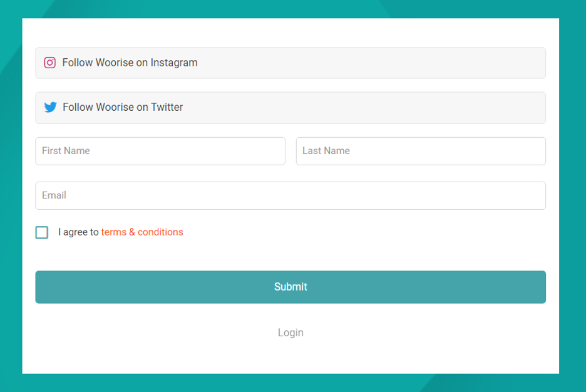Click the Twitter bird icon
586x392 pixels.
pyautogui.click(x=50, y=107)
